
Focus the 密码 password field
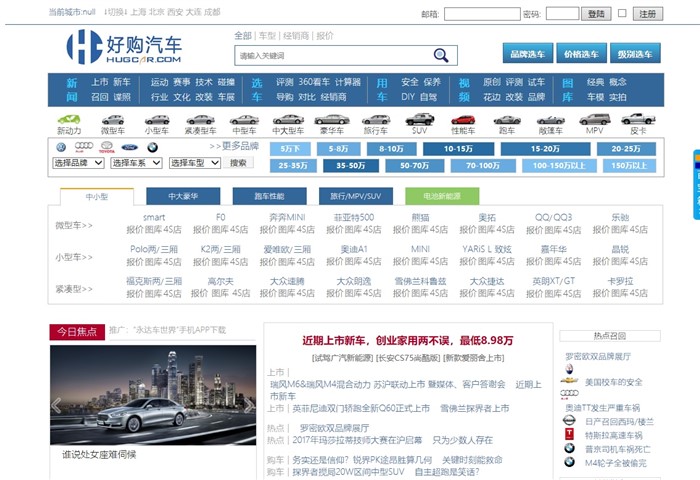562,13
